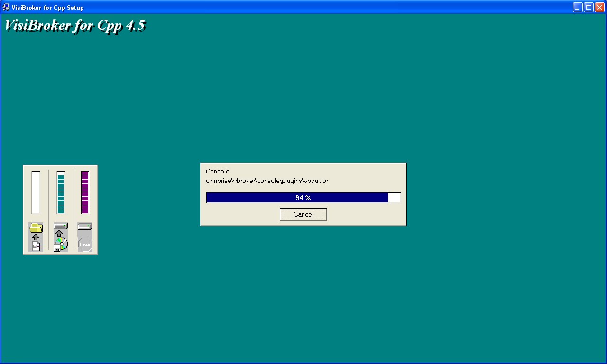The height and width of the screenshot is (364, 607).
Task: Close the VisiBroker Setup window
Action: pos(599,7)
